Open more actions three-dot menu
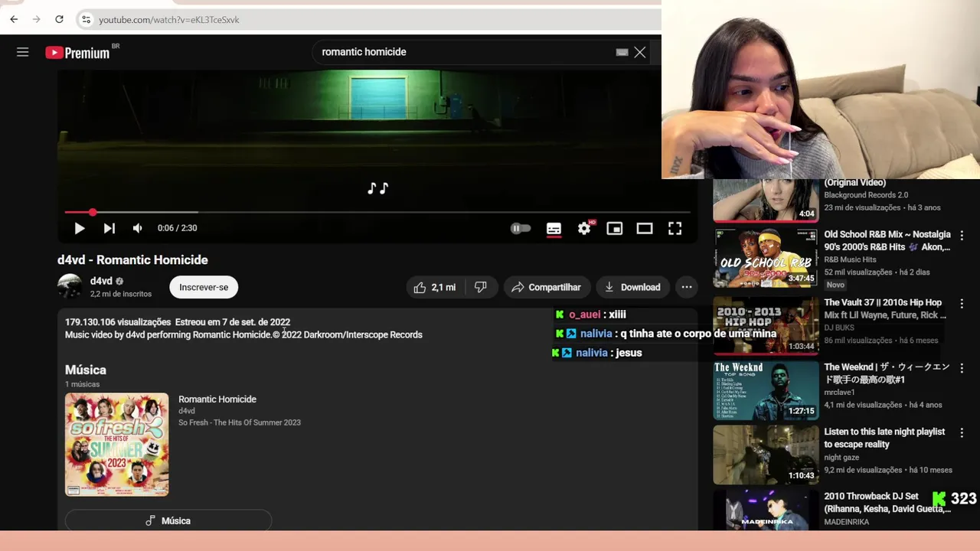 (x=687, y=287)
